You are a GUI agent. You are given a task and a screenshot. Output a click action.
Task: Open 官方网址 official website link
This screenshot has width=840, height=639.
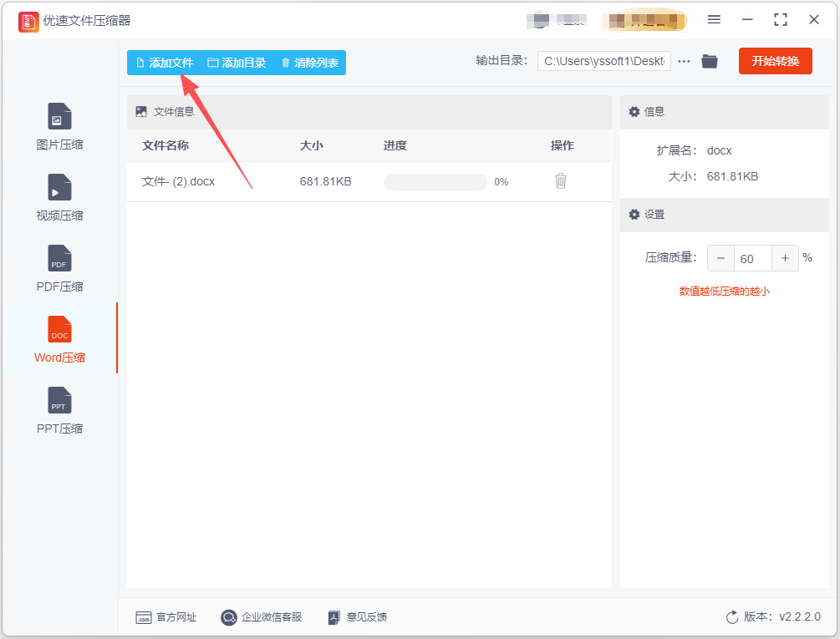[x=166, y=617]
